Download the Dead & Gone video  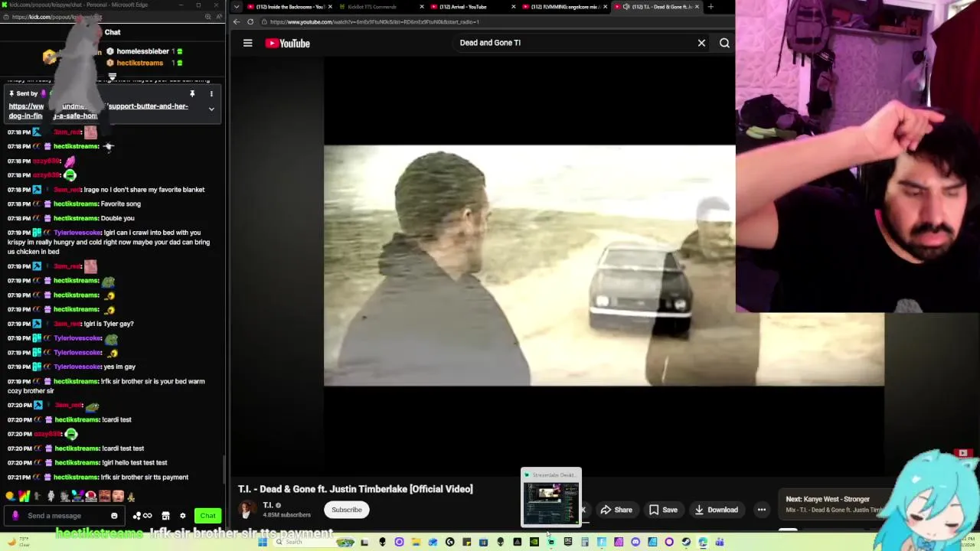(x=716, y=510)
